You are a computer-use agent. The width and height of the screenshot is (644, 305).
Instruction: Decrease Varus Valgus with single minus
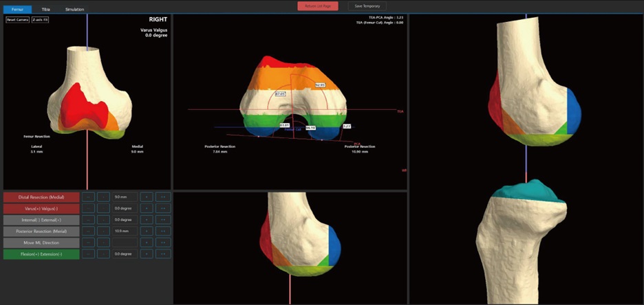click(x=103, y=208)
